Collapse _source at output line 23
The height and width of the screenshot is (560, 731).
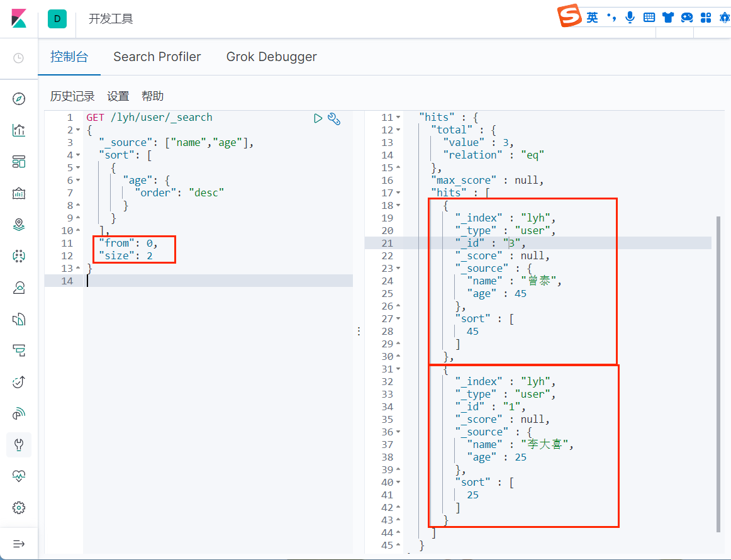(x=398, y=269)
